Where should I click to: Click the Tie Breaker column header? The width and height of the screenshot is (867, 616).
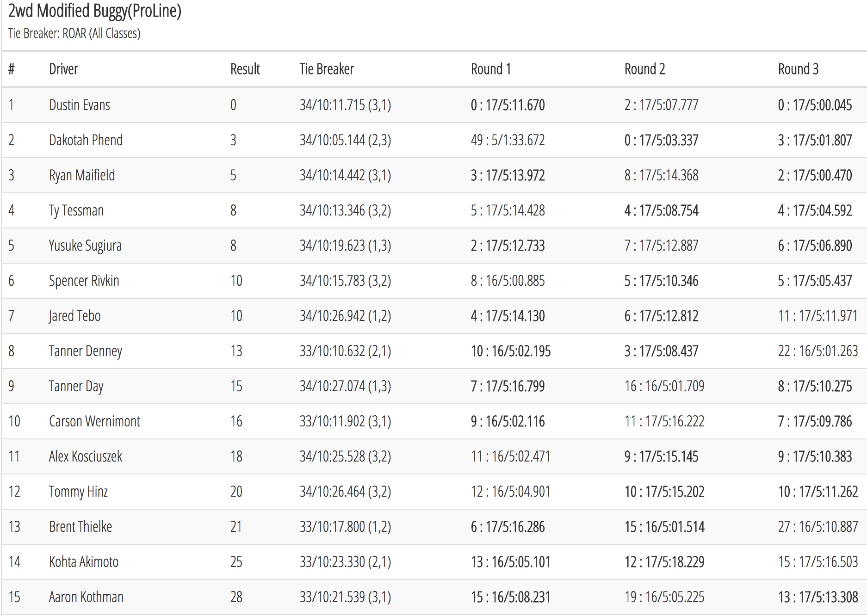tap(327, 69)
